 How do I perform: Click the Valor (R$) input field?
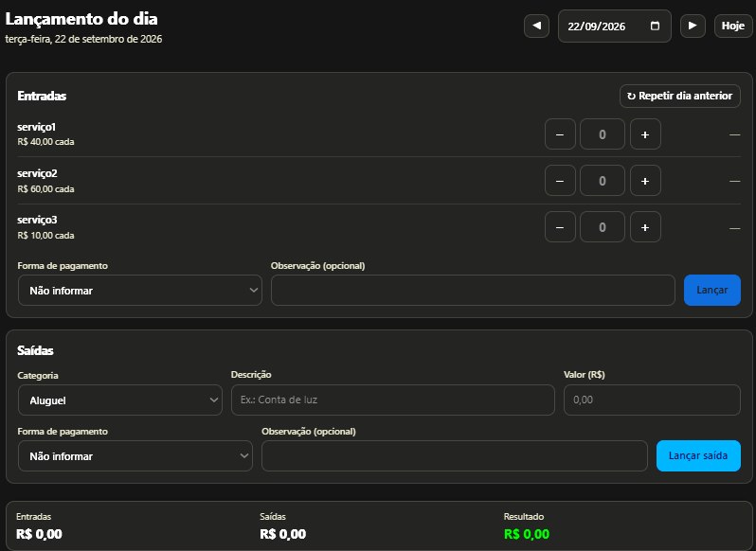tap(652, 400)
